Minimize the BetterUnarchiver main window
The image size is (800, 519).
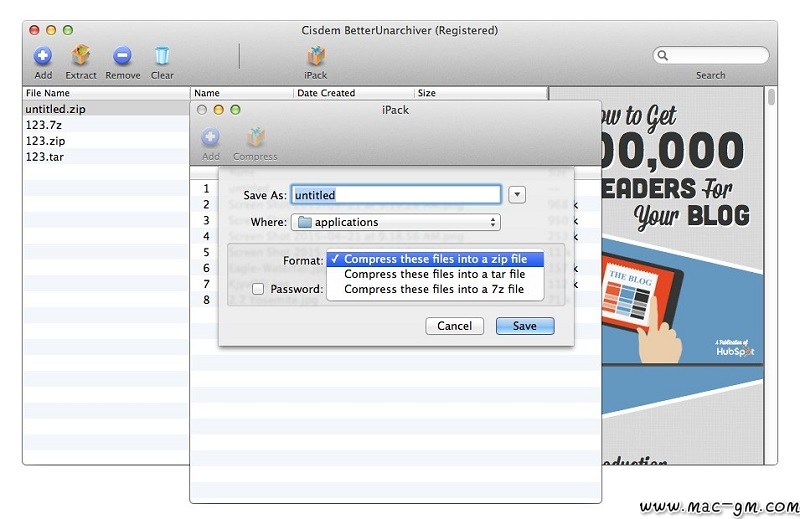coord(51,30)
